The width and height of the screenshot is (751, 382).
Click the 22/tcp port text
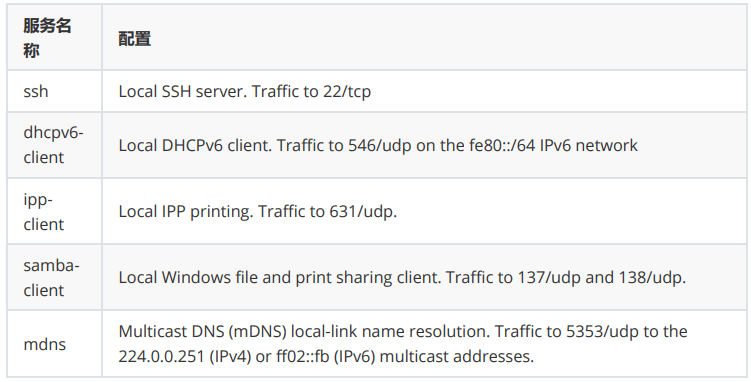point(347,91)
